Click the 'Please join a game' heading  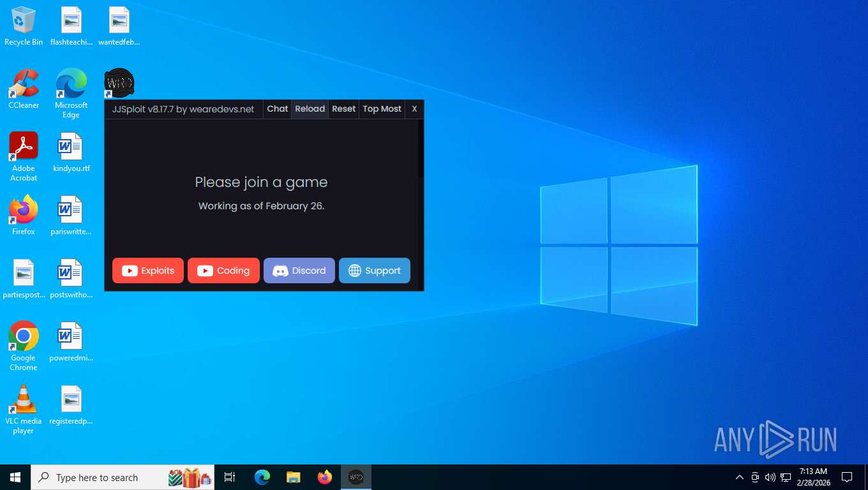(261, 182)
